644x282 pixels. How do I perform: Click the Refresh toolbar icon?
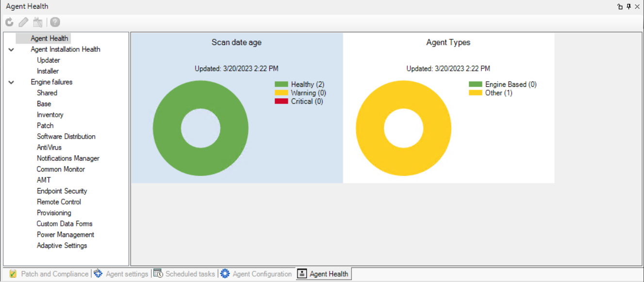9,22
